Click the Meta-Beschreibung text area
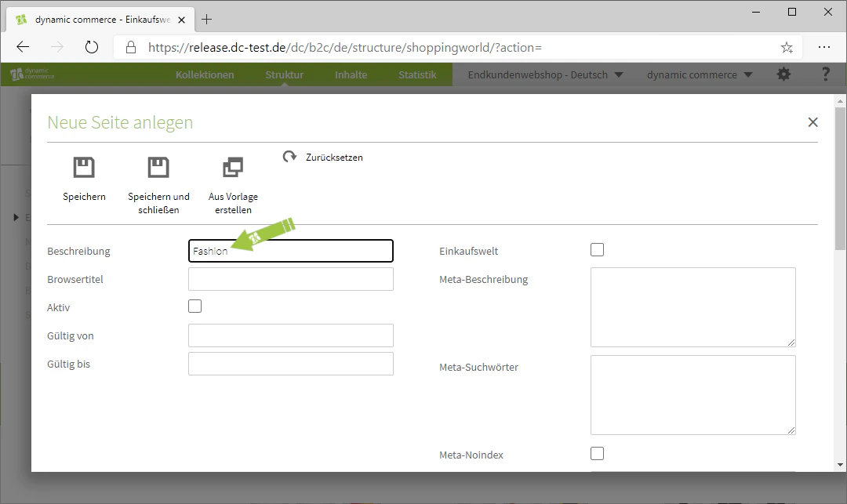 [693, 307]
